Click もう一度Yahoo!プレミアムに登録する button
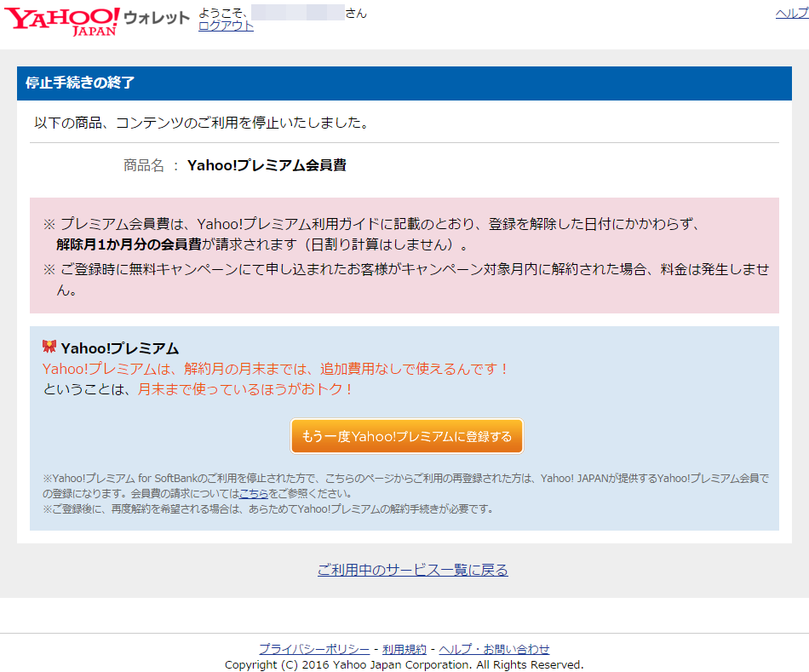The image size is (809, 672). (x=407, y=436)
